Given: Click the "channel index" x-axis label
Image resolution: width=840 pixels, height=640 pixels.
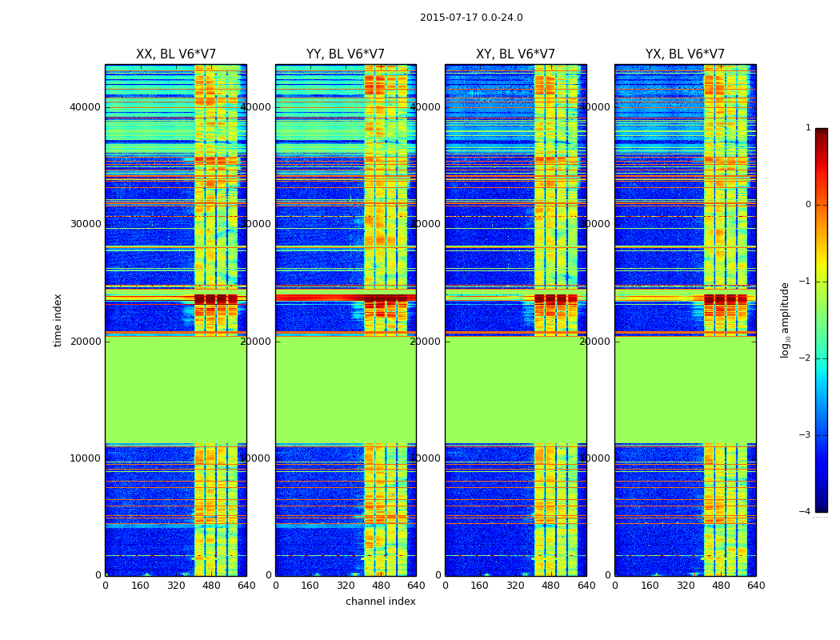Looking at the screenshot, I should click(381, 602).
